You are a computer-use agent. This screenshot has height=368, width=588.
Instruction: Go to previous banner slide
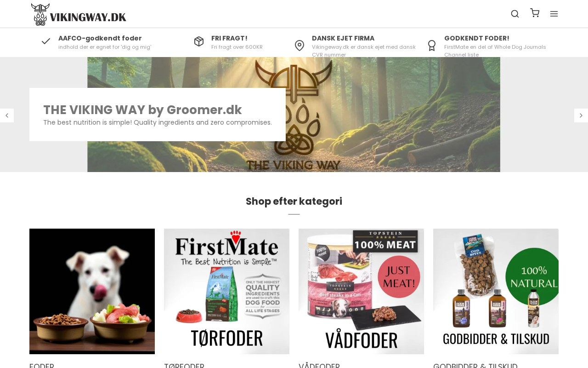point(7,115)
